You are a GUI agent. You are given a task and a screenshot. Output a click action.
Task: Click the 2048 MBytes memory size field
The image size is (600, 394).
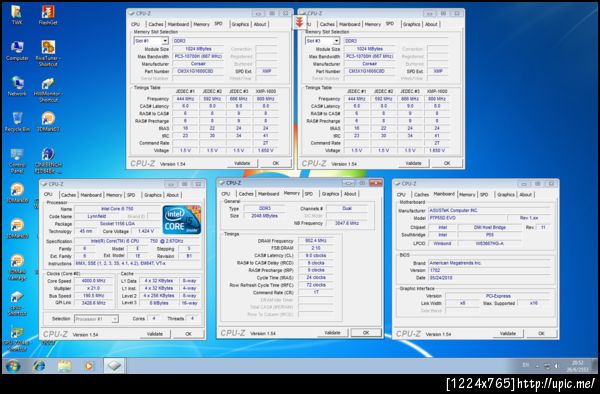265,216
